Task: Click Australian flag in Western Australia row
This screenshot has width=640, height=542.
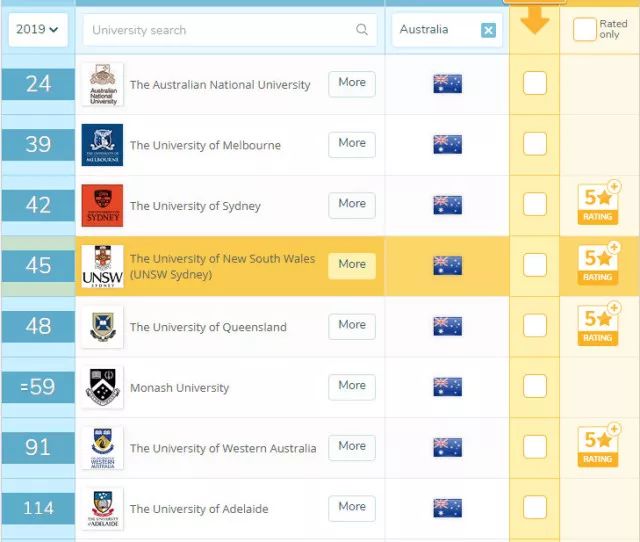Action: pos(448,447)
